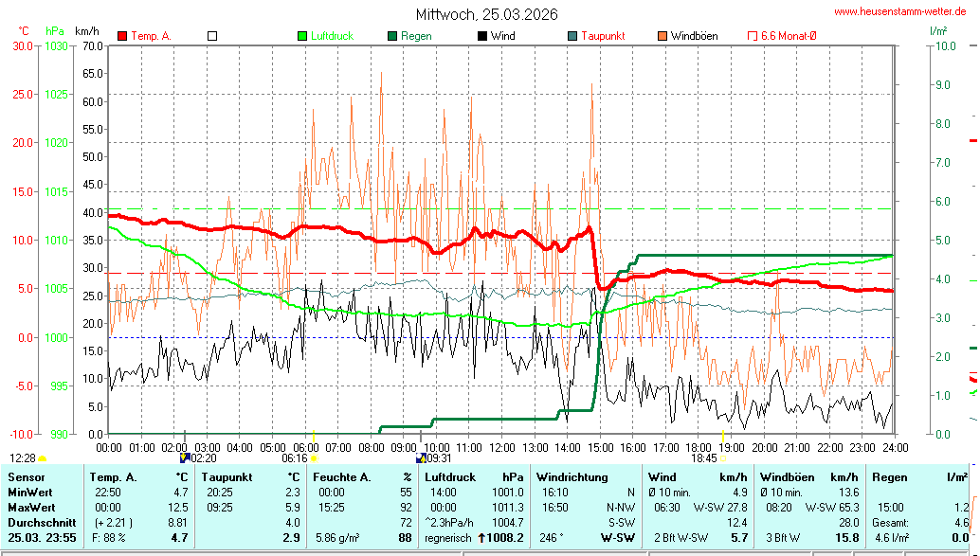980x556 pixels.
Task: Click the sunrise icon beside 06:16
Action: 314,458
